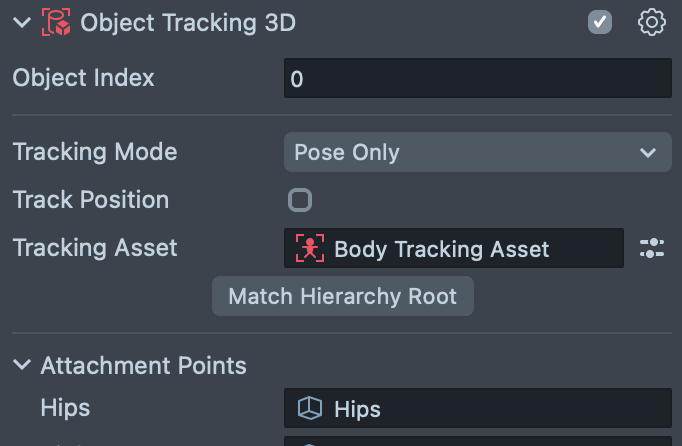Enable the Track Position checkbox

pyautogui.click(x=300, y=200)
